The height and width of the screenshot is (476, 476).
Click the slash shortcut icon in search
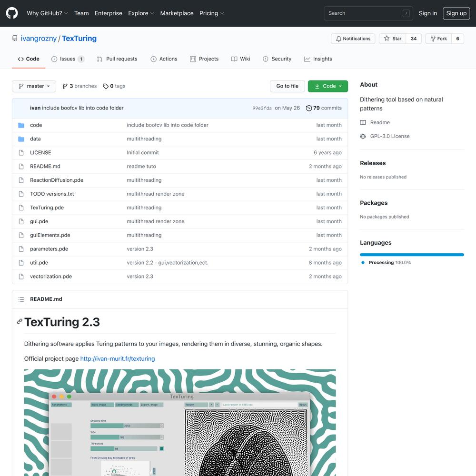[x=406, y=13]
